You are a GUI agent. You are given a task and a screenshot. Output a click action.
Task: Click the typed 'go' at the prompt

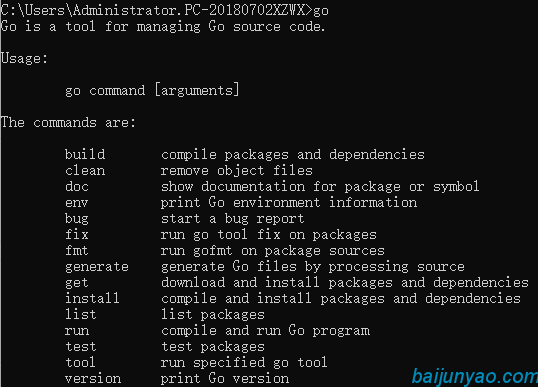[x=320, y=11]
